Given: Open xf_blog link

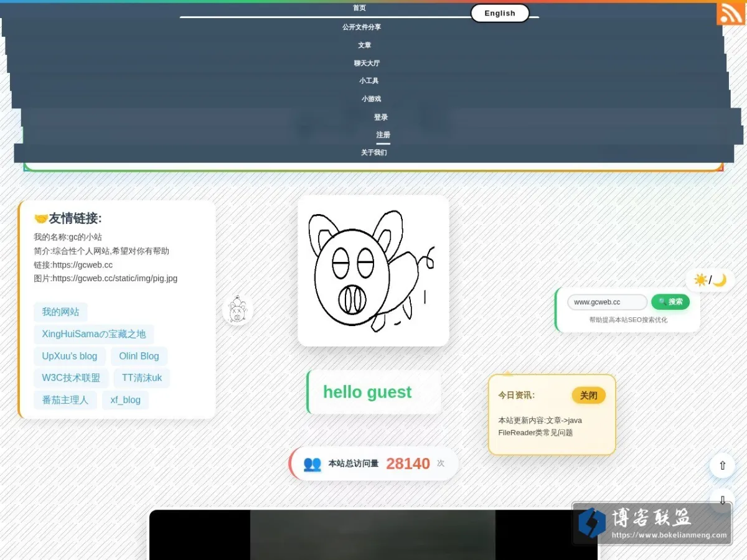Looking at the screenshot, I should pos(126,400).
